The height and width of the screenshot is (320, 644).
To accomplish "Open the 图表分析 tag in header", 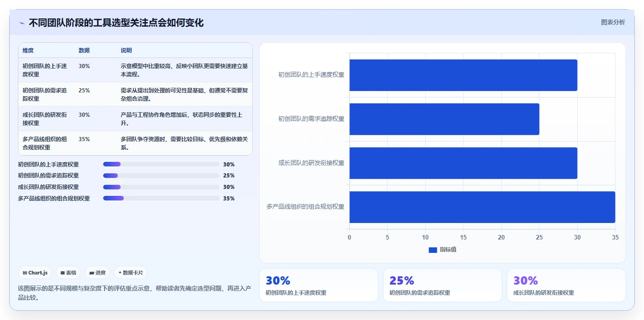I will pos(613,22).
